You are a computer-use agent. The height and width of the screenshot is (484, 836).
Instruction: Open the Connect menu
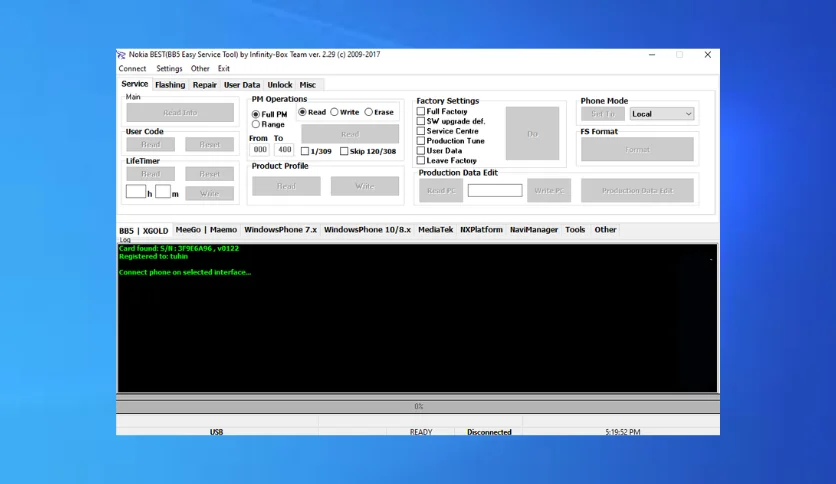click(x=132, y=69)
